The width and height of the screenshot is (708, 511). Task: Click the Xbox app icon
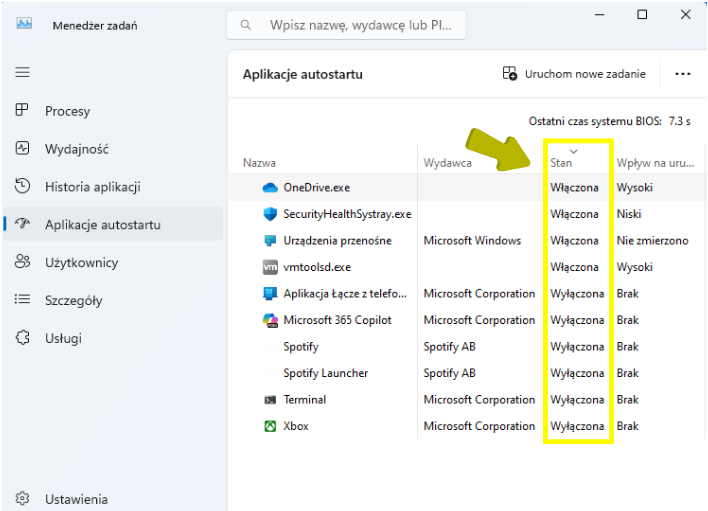click(x=269, y=426)
